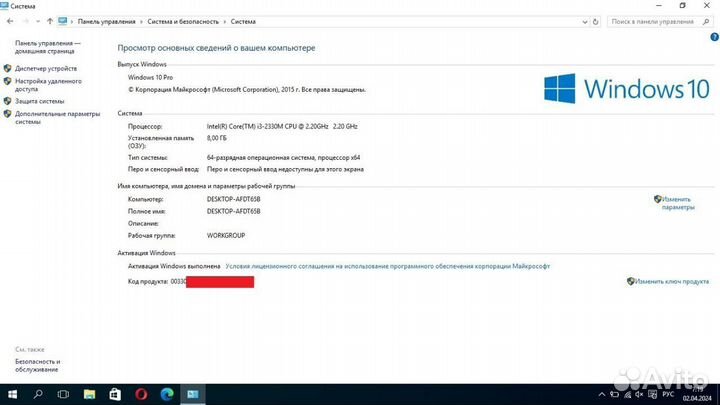Select the System window taskbar button

click(x=193, y=394)
